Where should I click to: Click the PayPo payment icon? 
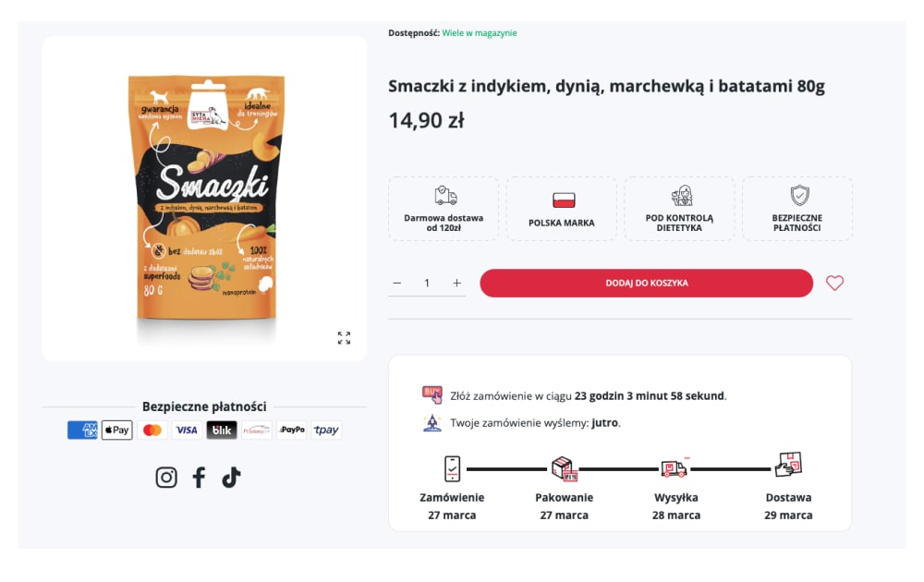(x=292, y=430)
